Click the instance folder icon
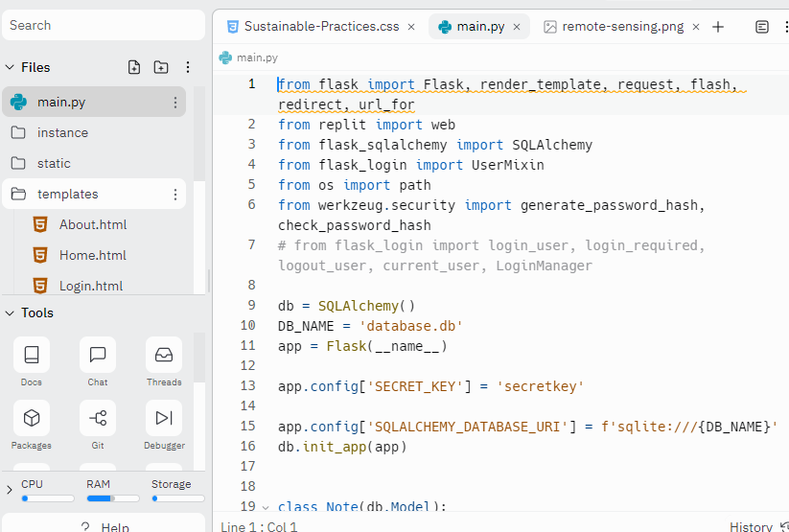 (x=18, y=133)
